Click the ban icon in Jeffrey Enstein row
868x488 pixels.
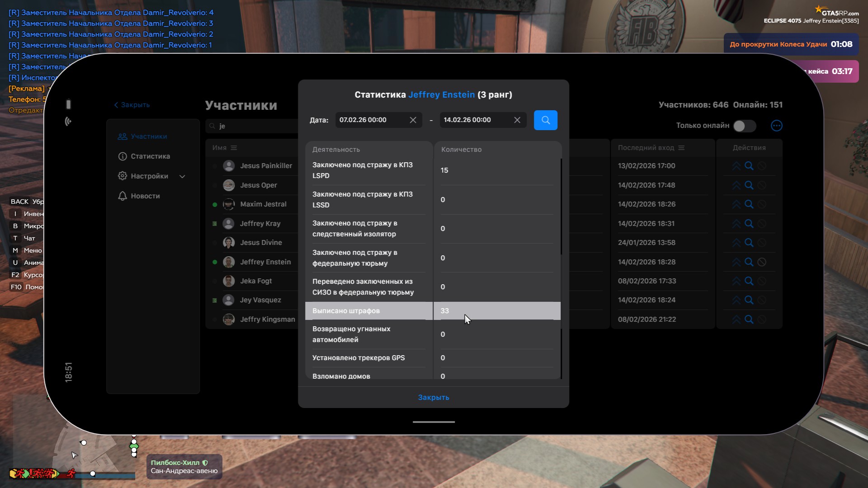pyautogui.click(x=762, y=262)
